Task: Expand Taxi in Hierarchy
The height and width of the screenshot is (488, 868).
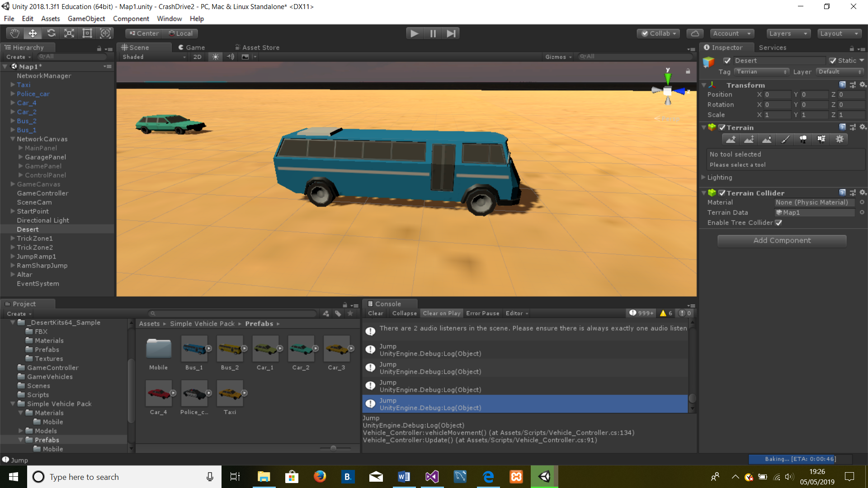Action: point(13,85)
